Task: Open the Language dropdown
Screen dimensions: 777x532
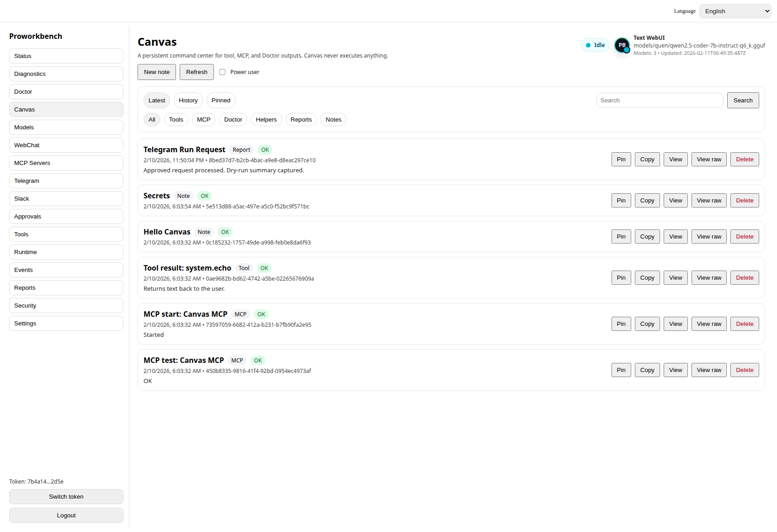Action: click(x=734, y=11)
